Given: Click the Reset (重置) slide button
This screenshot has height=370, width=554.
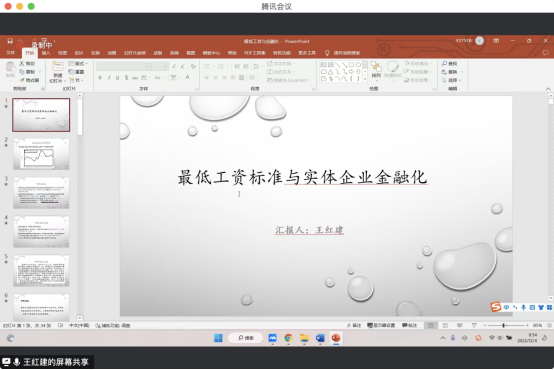Looking at the screenshot, I should (77, 72).
